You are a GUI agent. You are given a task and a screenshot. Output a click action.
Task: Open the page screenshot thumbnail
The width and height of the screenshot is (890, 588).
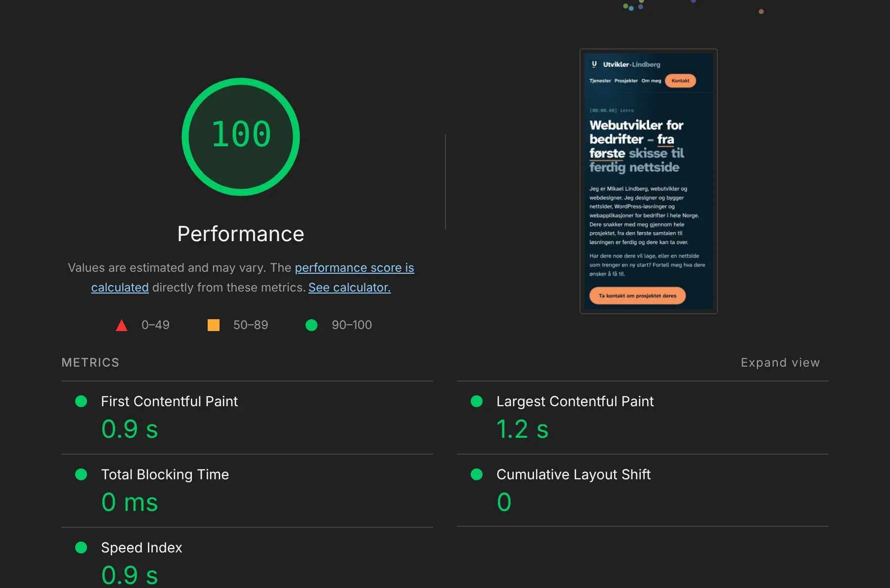pos(648,181)
